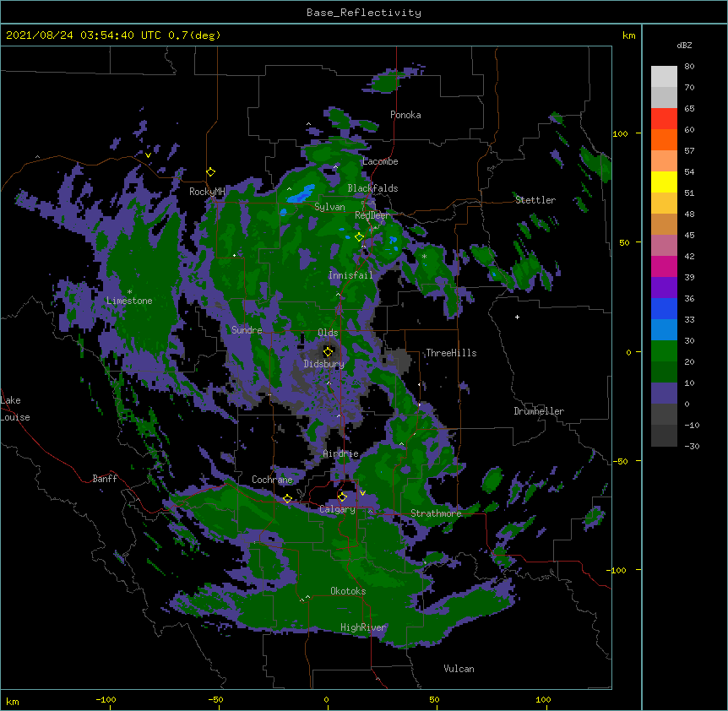The width and height of the screenshot is (728, 711).
Task: Click the yellow V marker northeast of Calgary
Action: (x=362, y=493)
